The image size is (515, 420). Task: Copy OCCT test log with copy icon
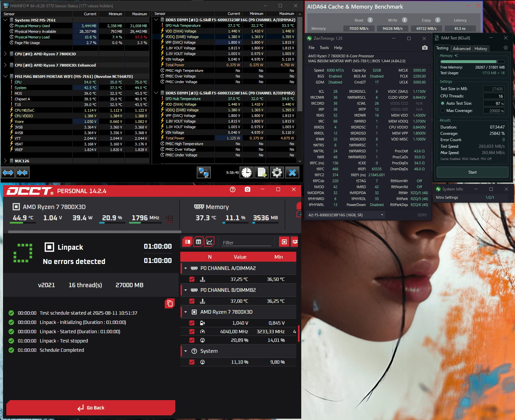coord(170,303)
